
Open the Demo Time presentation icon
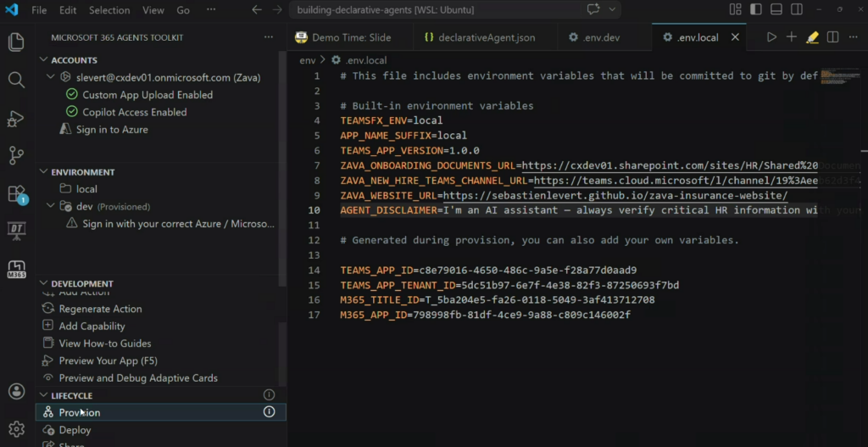point(16,231)
